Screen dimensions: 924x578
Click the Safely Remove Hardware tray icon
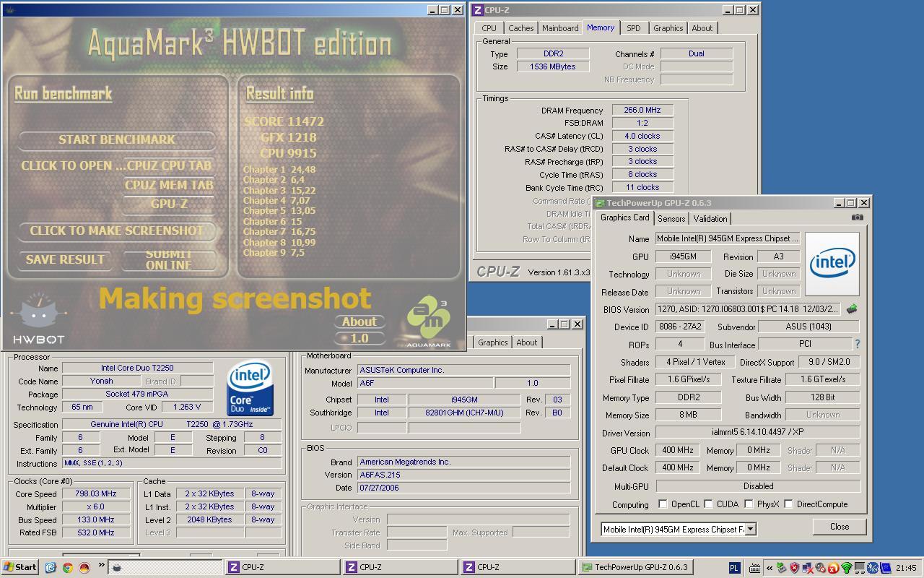780,568
